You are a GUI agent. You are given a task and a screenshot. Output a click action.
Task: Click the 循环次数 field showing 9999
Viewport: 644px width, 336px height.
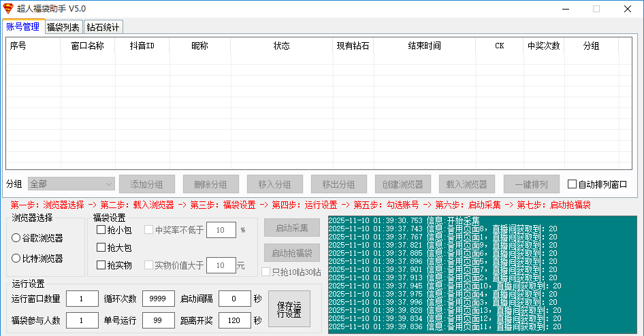158,299
